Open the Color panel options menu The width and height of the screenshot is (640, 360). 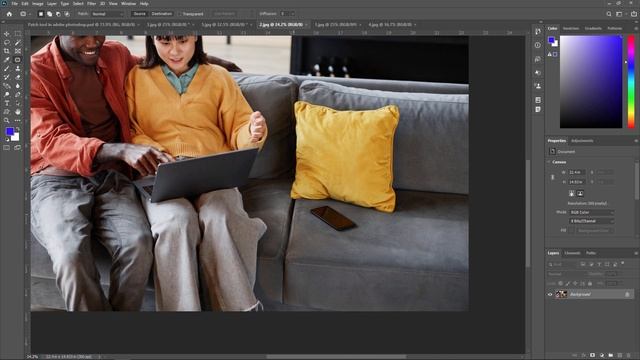(x=636, y=29)
